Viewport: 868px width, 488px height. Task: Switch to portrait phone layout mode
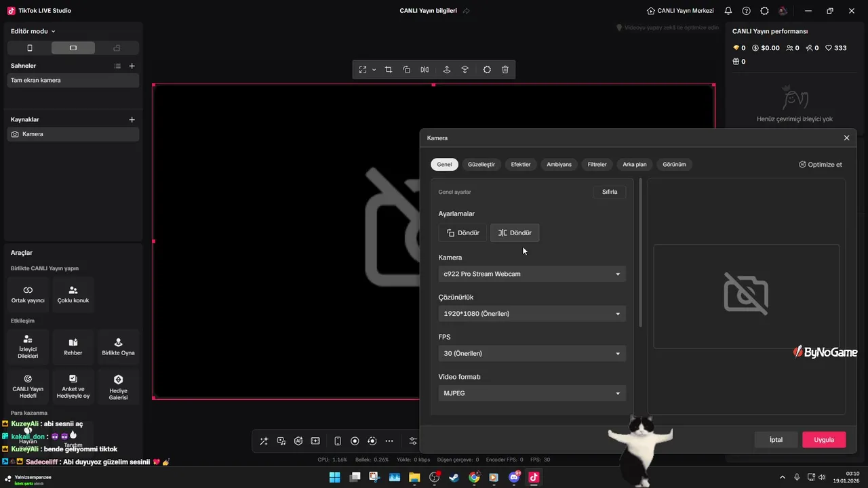pyautogui.click(x=29, y=48)
